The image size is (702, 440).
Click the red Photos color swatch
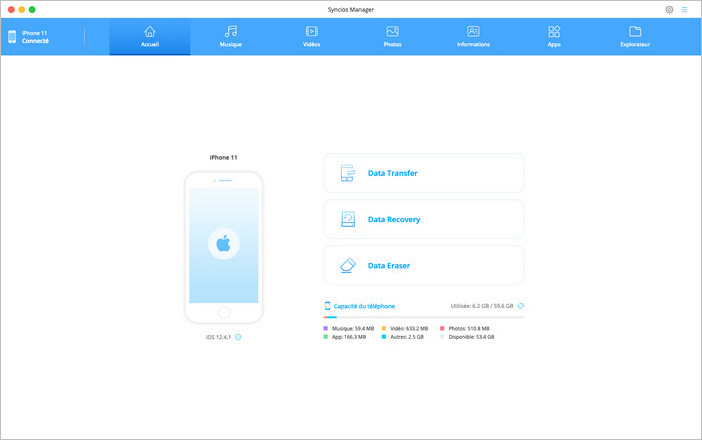(442, 329)
